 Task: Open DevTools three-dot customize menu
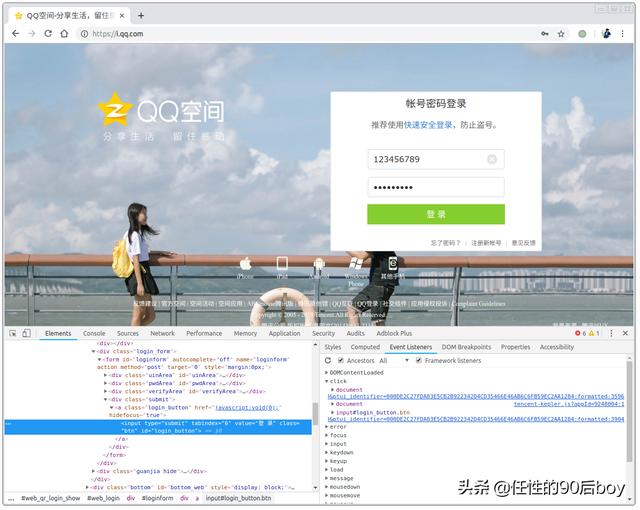coord(611,333)
